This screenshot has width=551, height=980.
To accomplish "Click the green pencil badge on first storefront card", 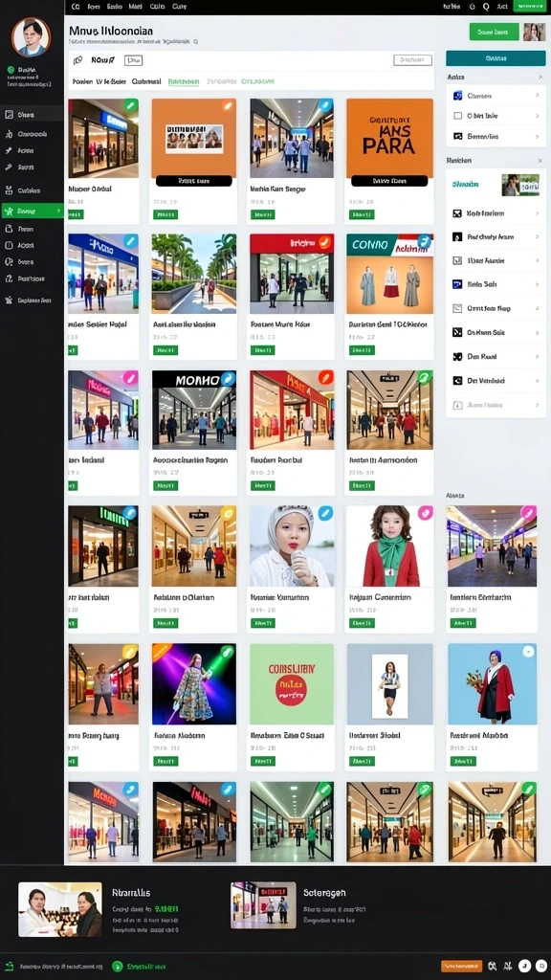I will click(130, 105).
